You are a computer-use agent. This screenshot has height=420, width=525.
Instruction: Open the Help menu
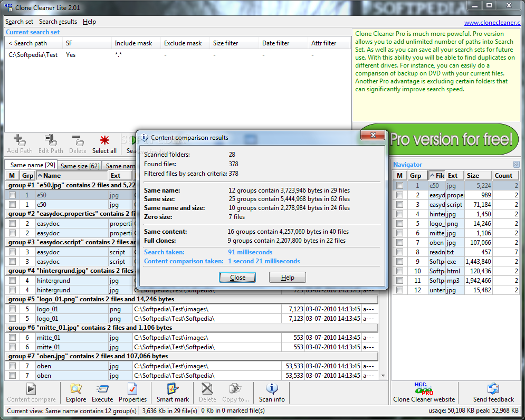[x=89, y=22]
